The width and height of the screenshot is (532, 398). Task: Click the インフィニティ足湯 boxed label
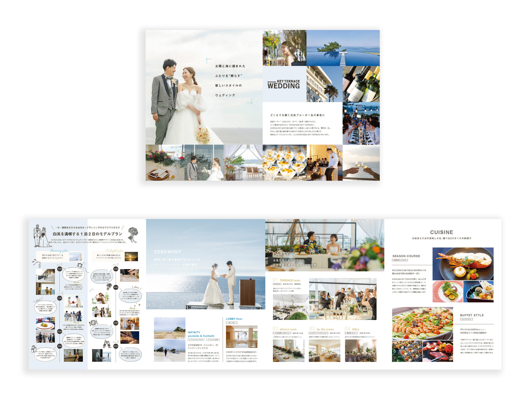(x=213, y=340)
